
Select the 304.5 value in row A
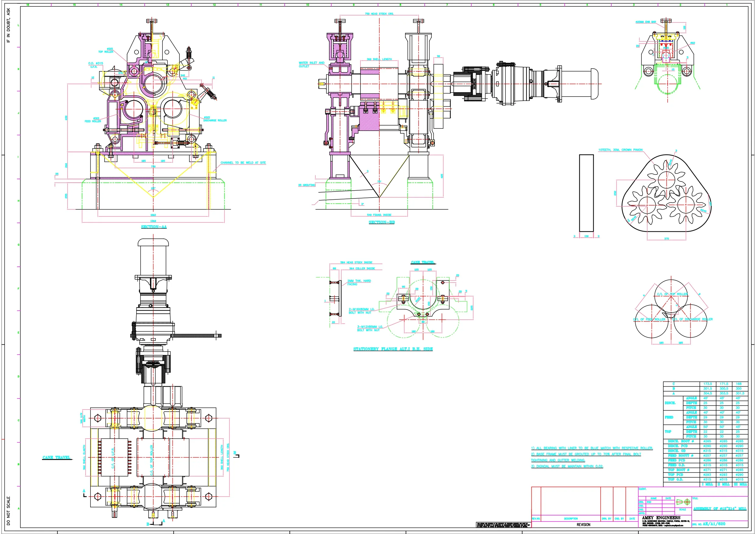[x=708, y=394]
